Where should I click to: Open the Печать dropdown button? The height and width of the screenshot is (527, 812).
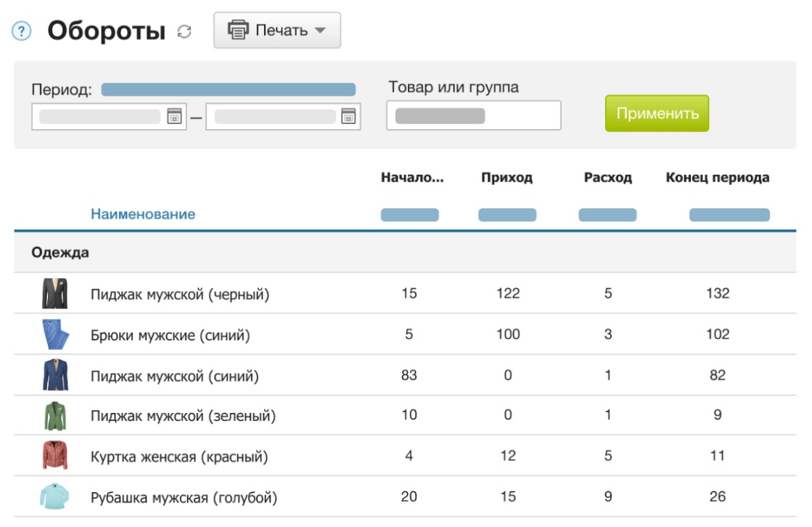coord(276,30)
